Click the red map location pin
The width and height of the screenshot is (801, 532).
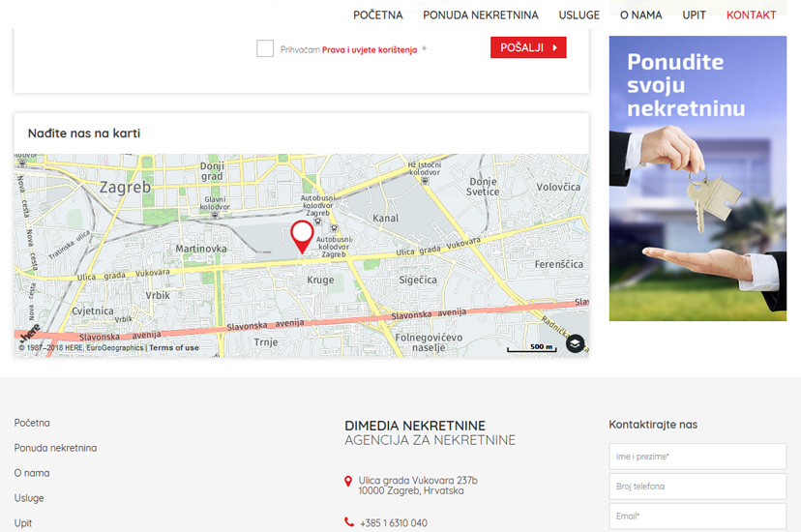point(302,235)
